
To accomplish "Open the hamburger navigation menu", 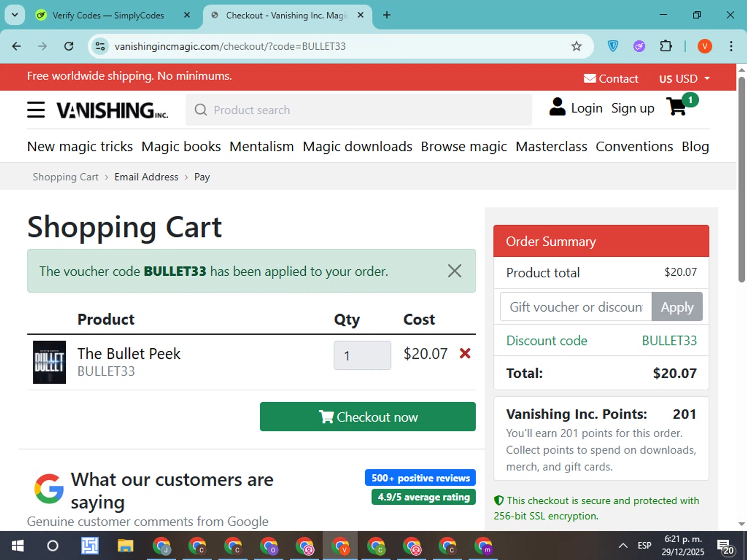I will coord(36,110).
